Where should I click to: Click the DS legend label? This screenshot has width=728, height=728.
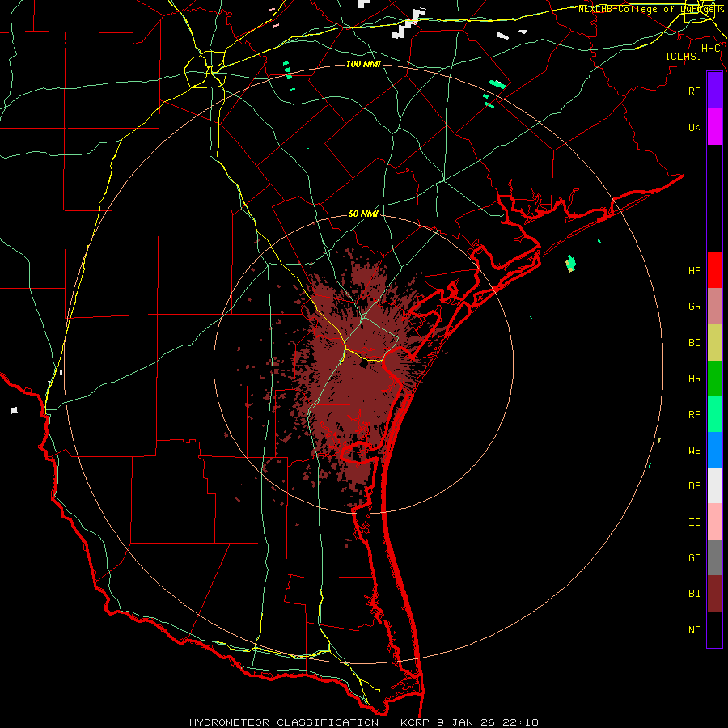pos(694,486)
